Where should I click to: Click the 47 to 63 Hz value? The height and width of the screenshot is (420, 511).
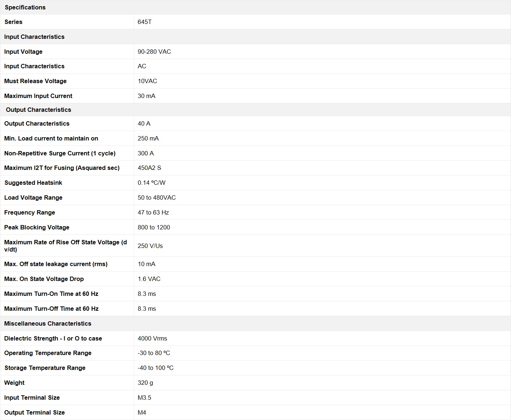coord(153,212)
